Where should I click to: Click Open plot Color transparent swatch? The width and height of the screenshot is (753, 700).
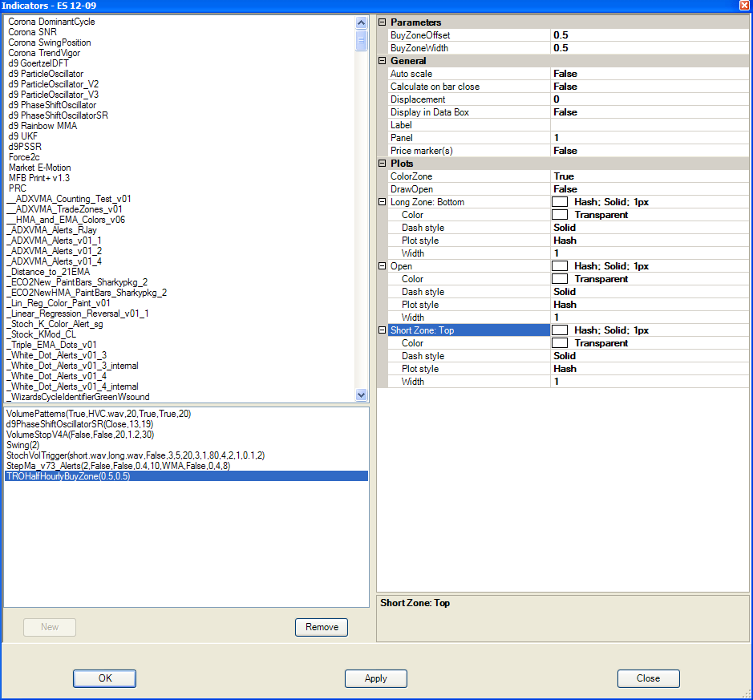click(560, 279)
